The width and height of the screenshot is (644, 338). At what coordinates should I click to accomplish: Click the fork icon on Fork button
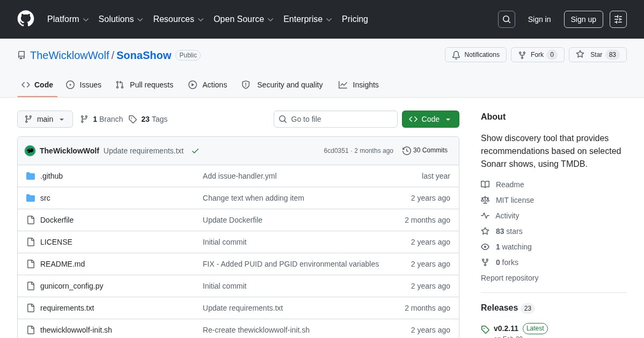(522, 55)
